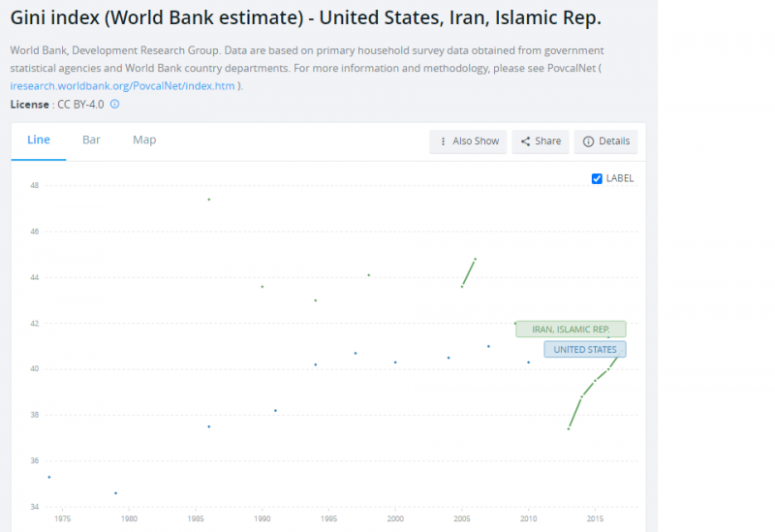Image resolution: width=775 pixels, height=532 pixels.
Task: Click the United States label
Action: point(584,350)
